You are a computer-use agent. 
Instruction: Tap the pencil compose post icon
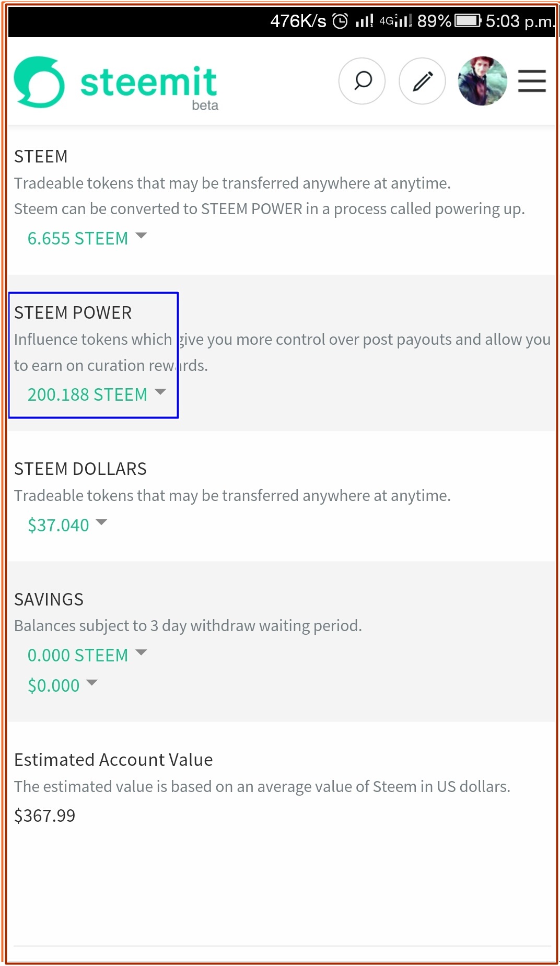tap(422, 81)
